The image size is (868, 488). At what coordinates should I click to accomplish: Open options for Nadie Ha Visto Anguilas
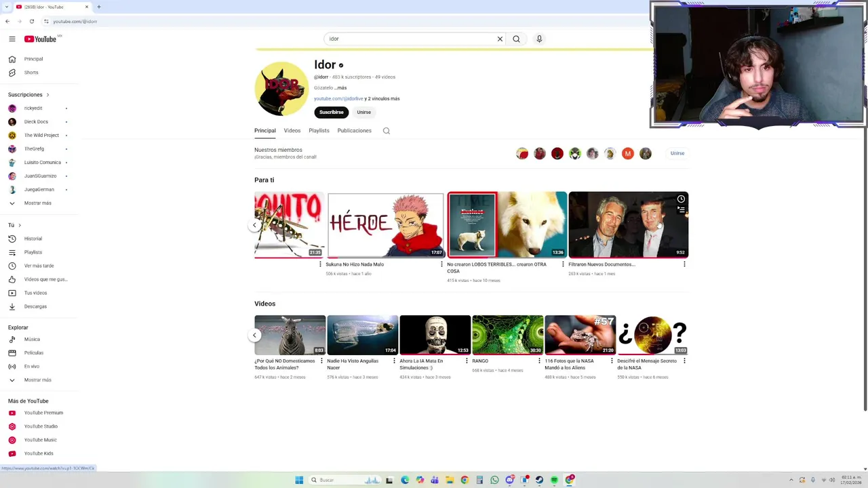tap(394, 361)
